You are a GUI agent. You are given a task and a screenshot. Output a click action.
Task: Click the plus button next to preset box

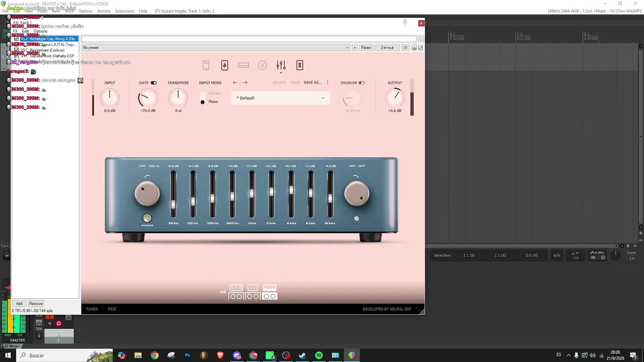[x=355, y=48]
